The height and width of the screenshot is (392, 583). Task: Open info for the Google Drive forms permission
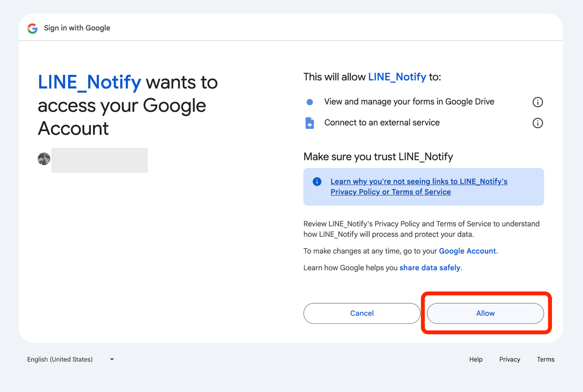pyautogui.click(x=537, y=102)
